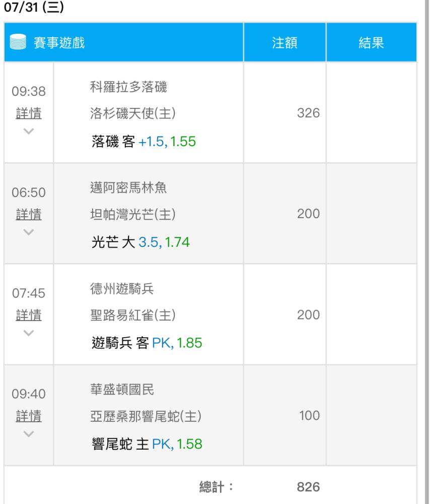Click the 結果 column header

372,42
